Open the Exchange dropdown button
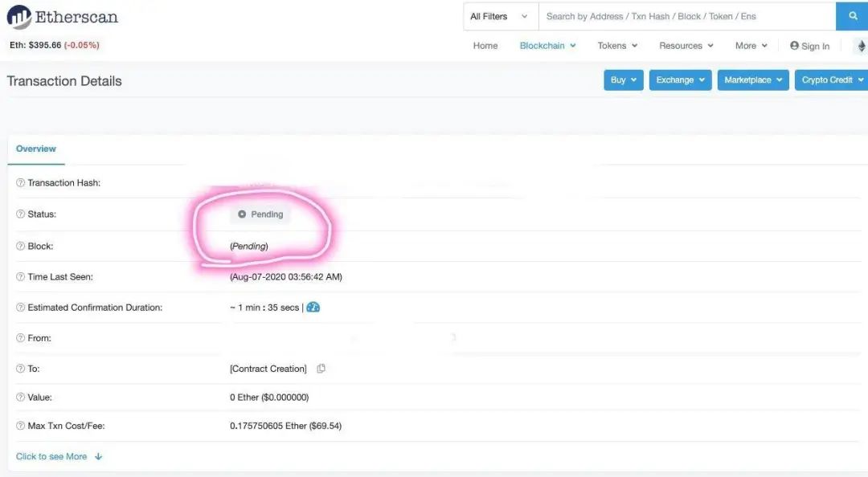The height and width of the screenshot is (477, 868). tap(680, 80)
